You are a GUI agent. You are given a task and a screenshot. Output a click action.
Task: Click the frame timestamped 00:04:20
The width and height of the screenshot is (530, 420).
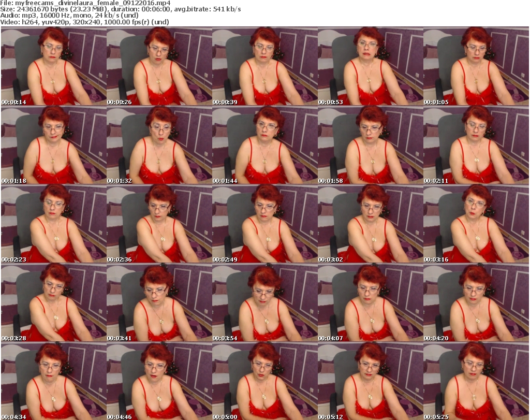[x=476, y=302]
